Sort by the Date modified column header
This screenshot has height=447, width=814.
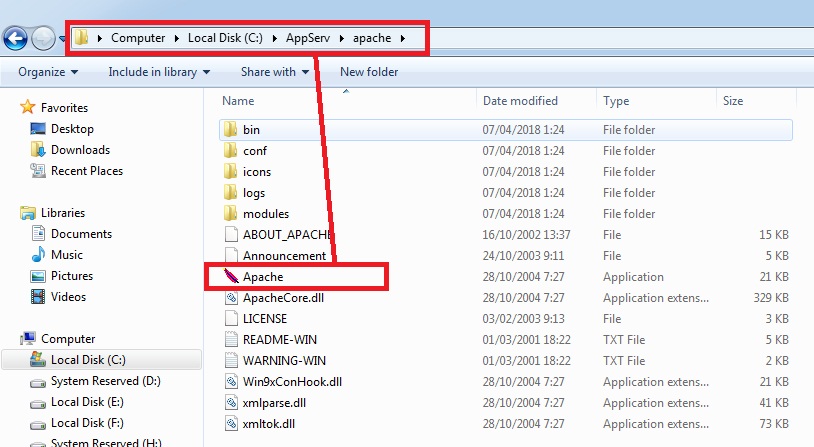520,101
